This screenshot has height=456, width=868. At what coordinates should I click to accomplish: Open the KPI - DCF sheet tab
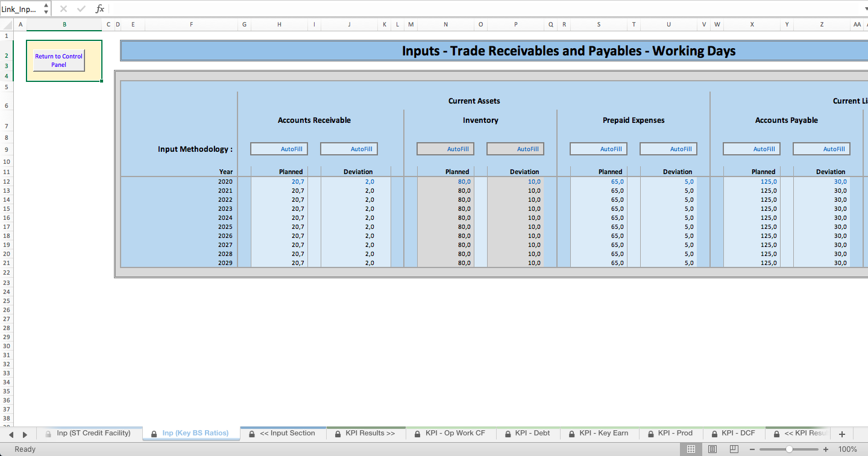point(733,433)
